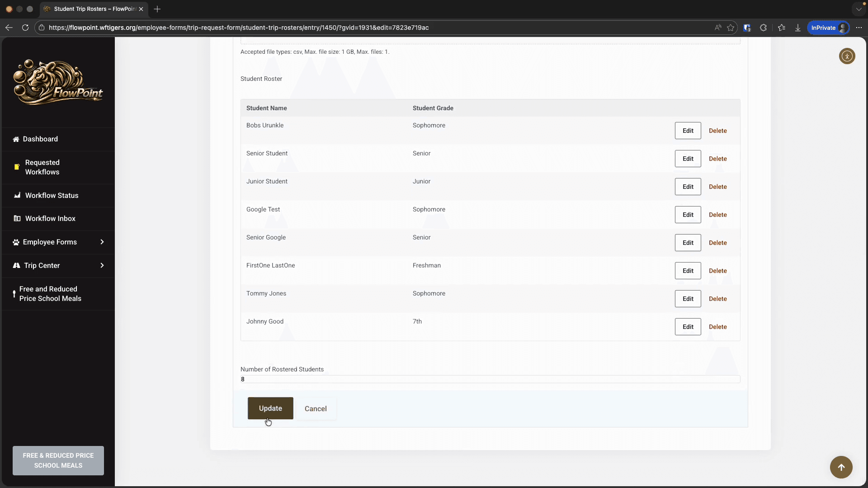
Task: Delete the Johnny Good row
Action: click(x=717, y=327)
